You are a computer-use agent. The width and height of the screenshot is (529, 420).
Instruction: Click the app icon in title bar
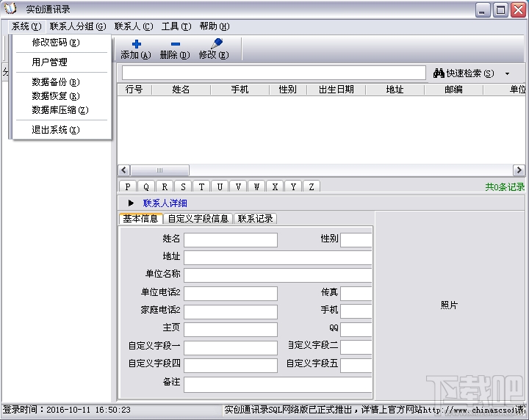tap(10, 8)
